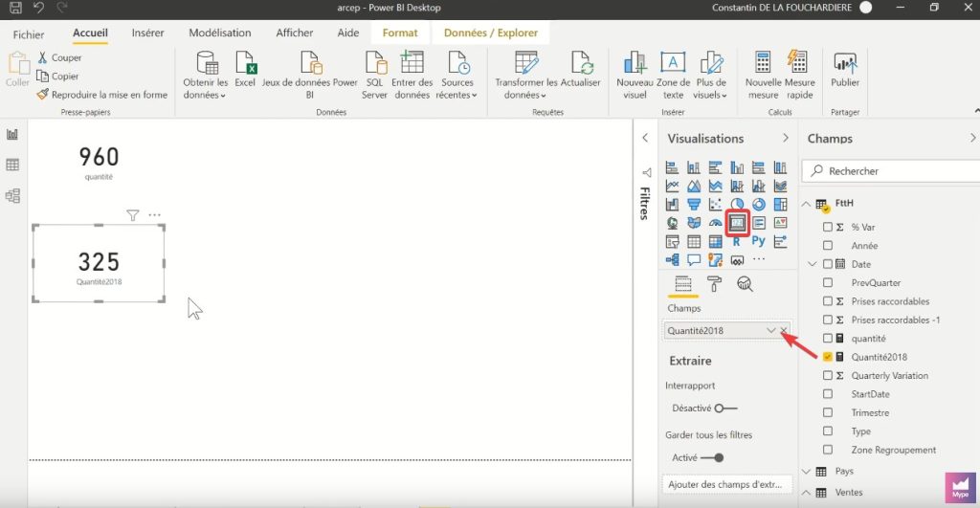This screenshot has height=508, width=980.
Task: Select the Gauge visualization
Action: 716,223
